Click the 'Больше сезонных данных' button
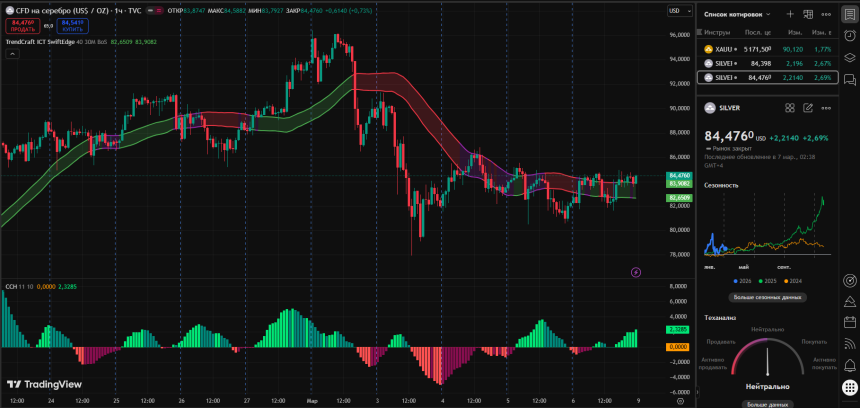Image resolution: width=860 pixels, height=408 pixels. click(x=767, y=297)
